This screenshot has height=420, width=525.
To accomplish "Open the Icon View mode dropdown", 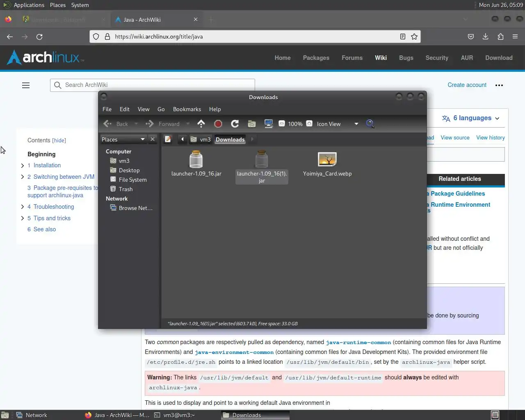I will pyautogui.click(x=338, y=123).
